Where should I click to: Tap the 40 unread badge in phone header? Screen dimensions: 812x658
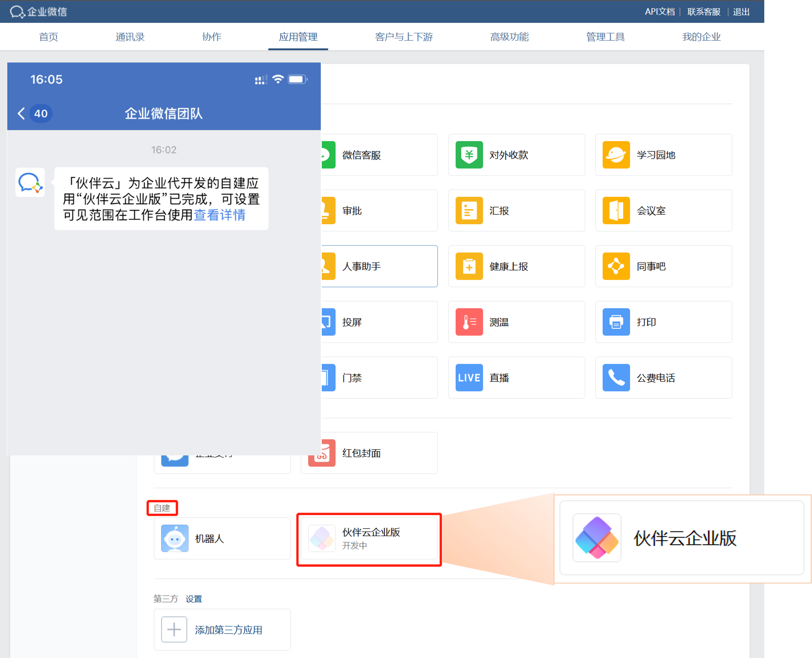(x=41, y=113)
